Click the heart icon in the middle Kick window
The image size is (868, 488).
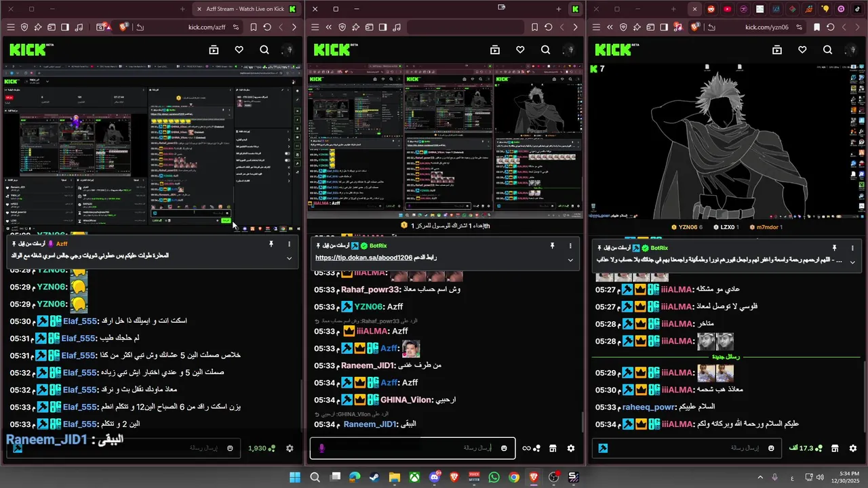point(520,50)
